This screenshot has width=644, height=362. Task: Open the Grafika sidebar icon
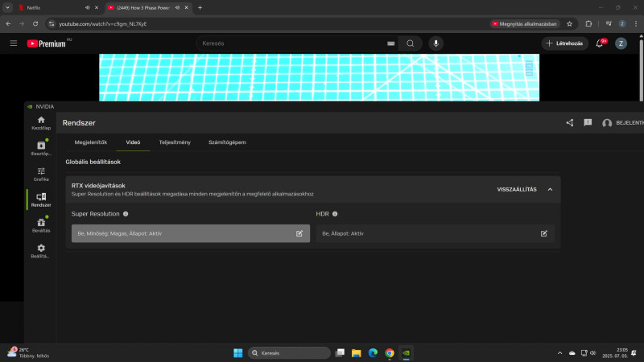pyautogui.click(x=41, y=174)
